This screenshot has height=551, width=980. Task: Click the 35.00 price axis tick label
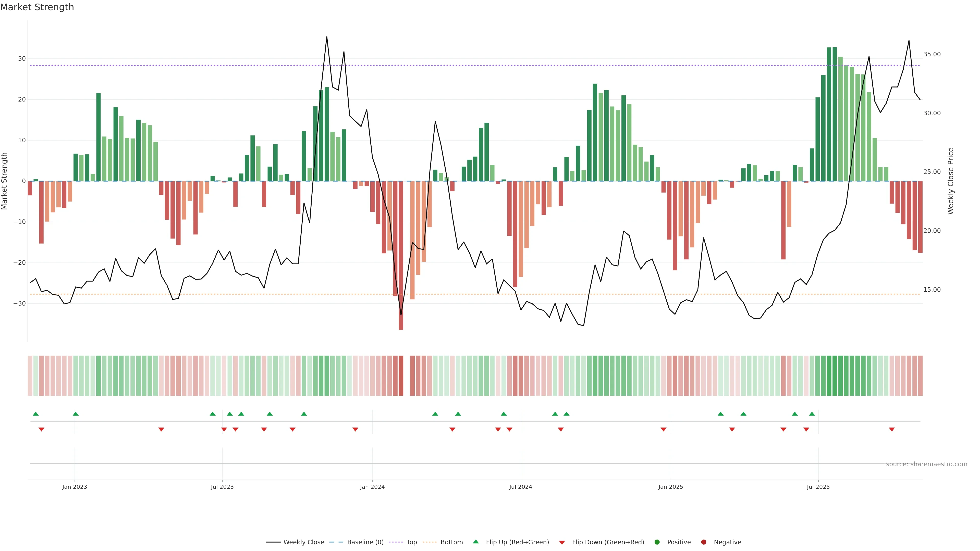pyautogui.click(x=932, y=54)
